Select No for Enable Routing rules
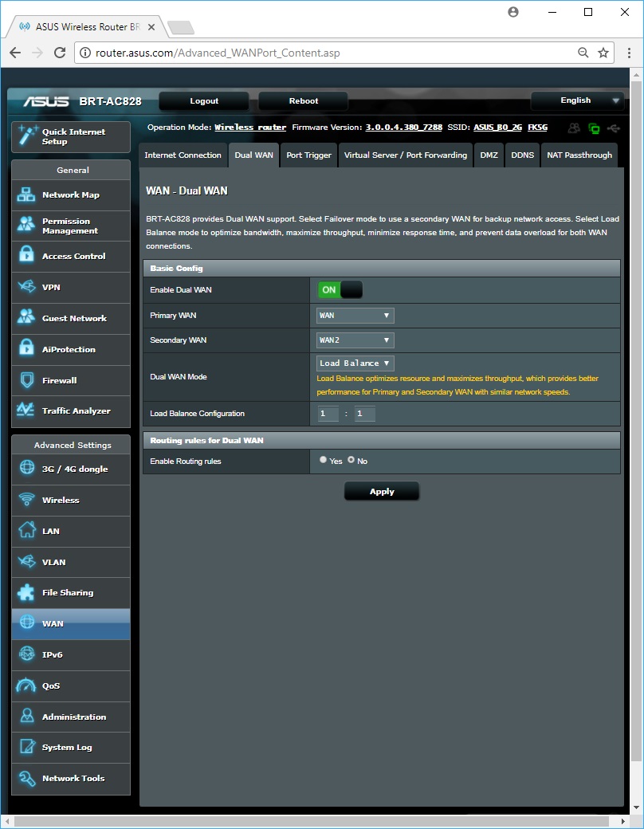The image size is (644, 829). 351,460
